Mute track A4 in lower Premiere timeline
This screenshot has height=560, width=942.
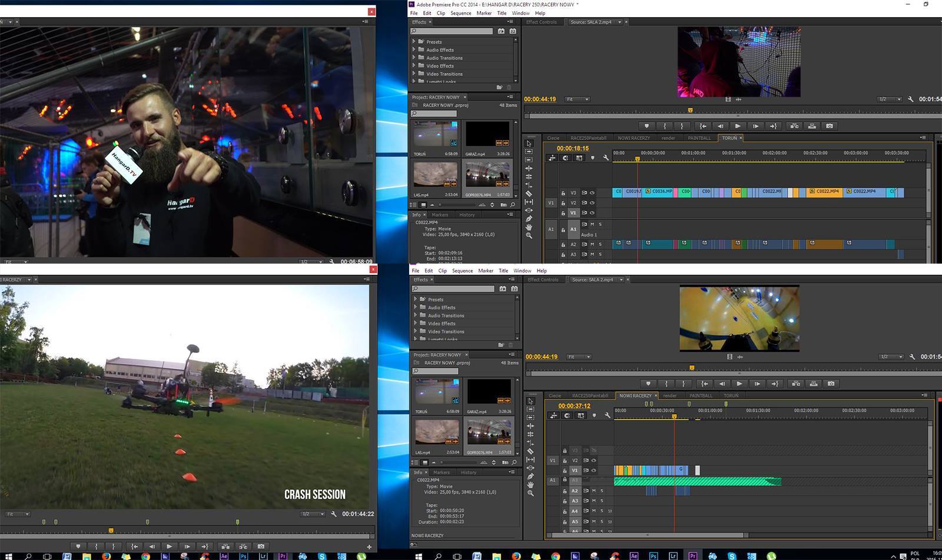point(593,511)
